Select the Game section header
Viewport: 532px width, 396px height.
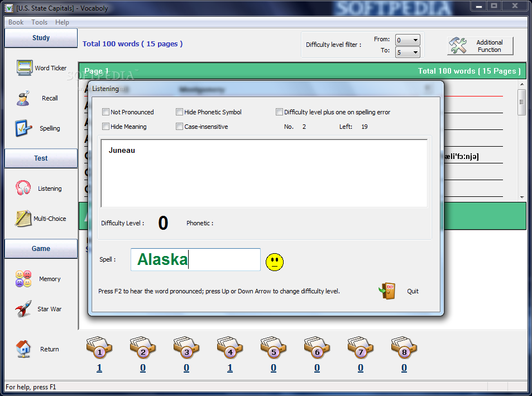[x=41, y=249]
